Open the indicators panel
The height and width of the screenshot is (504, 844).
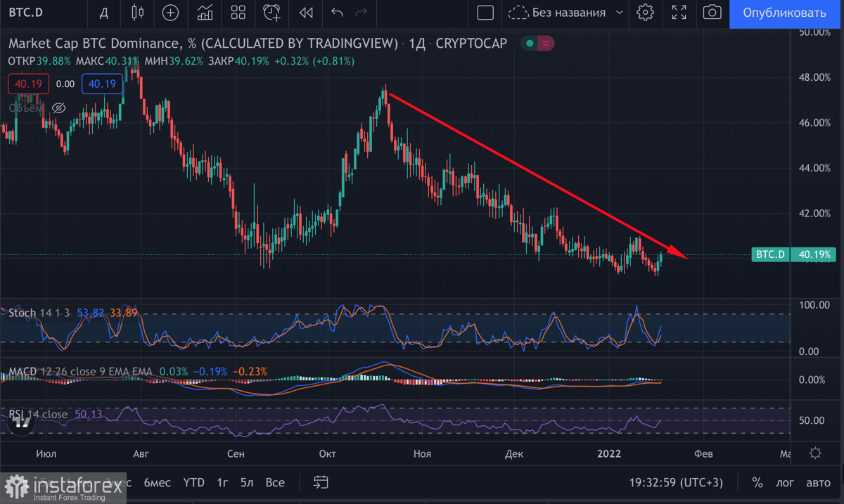pyautogui.click(x=205, y=13)
